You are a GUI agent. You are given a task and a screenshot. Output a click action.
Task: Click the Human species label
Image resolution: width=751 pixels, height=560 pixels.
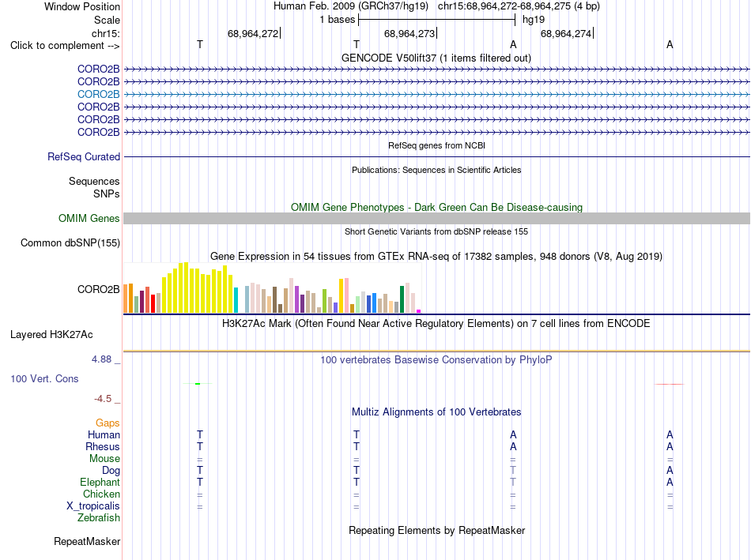[104, 434]
